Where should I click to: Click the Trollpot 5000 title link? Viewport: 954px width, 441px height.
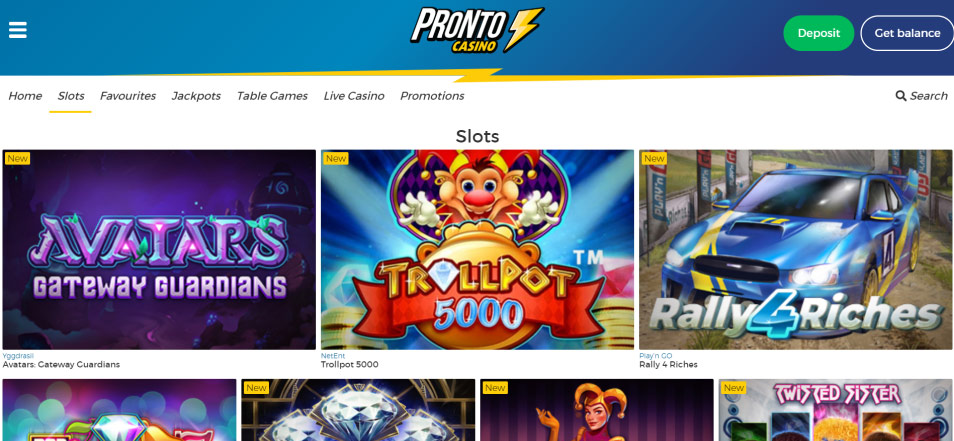[349, 364]
